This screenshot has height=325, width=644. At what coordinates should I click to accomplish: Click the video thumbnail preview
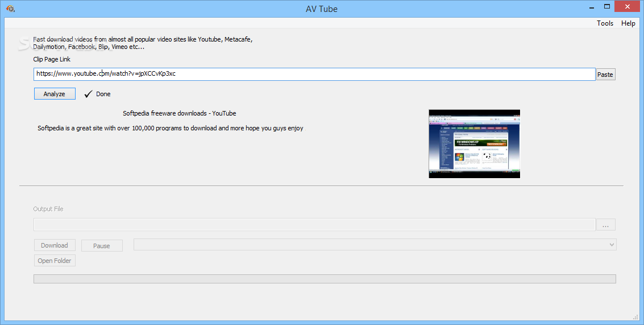[475, 143]
